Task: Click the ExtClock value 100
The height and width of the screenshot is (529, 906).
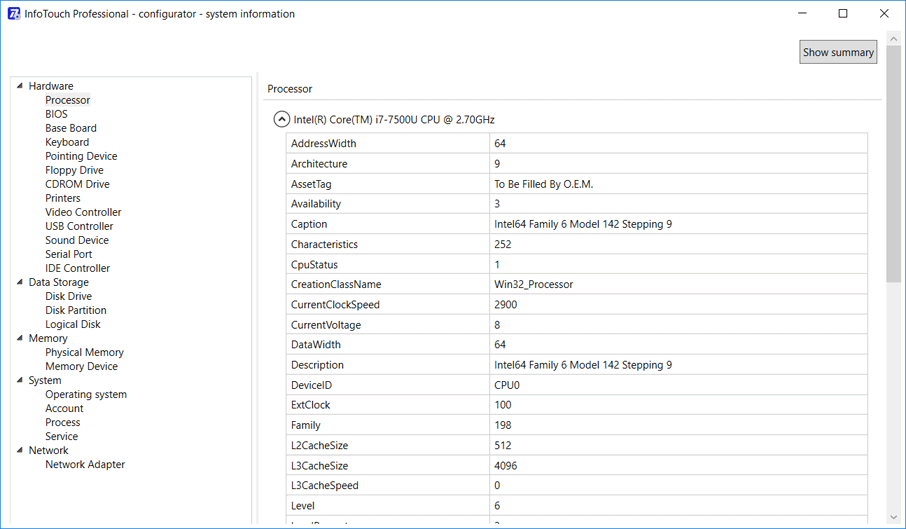Action: point(503,405)
